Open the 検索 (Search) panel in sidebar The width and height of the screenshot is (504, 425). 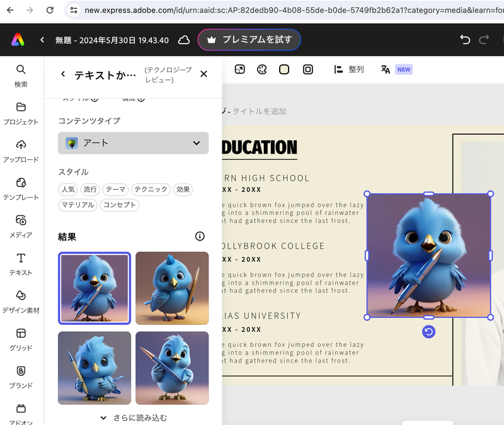pos(21,74)
